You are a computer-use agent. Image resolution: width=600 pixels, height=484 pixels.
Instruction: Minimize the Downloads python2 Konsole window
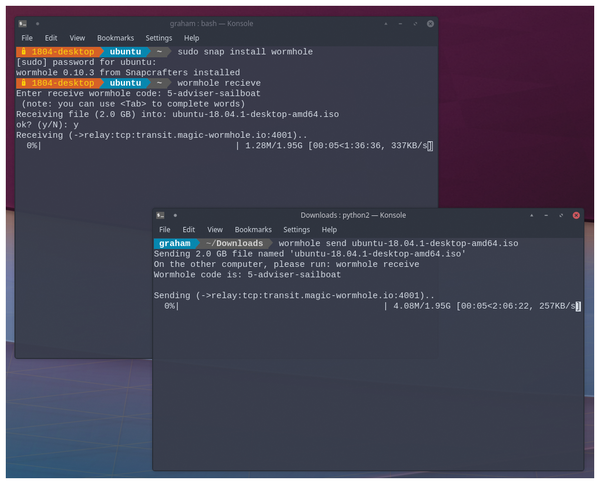[x=546, y=215]
